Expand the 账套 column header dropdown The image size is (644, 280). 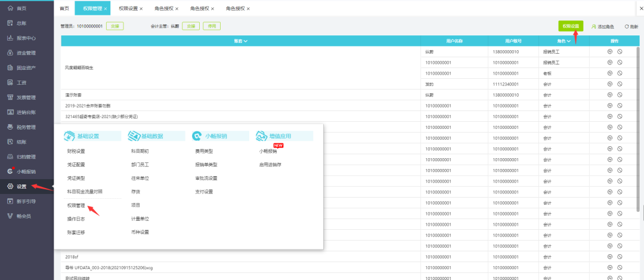click(x=245, y=41)
